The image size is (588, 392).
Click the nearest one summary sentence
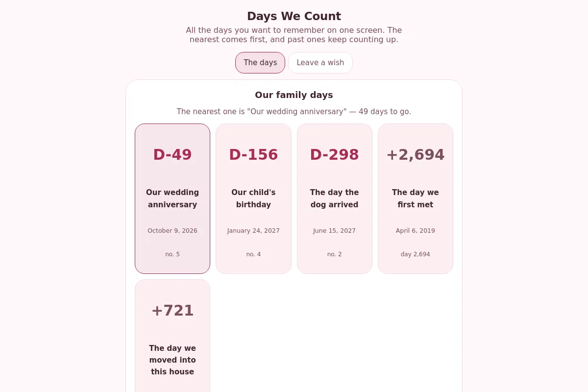[294, 112]
